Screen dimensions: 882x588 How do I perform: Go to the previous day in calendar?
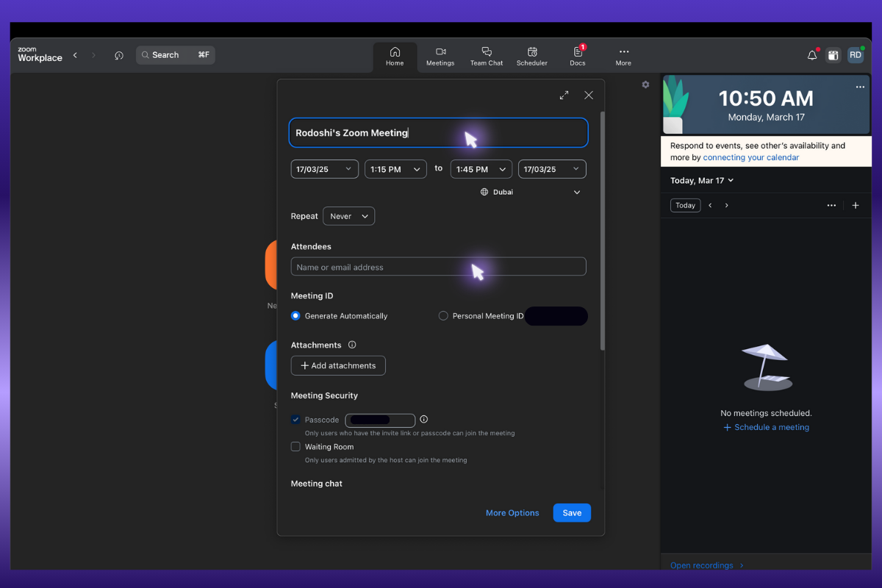pos(710,206)
